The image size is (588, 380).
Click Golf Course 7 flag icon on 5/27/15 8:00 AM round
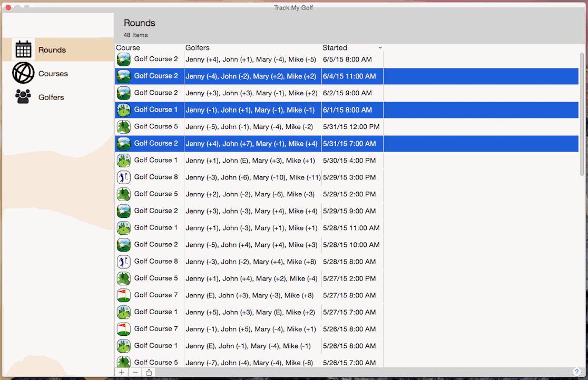pos(123,295)
